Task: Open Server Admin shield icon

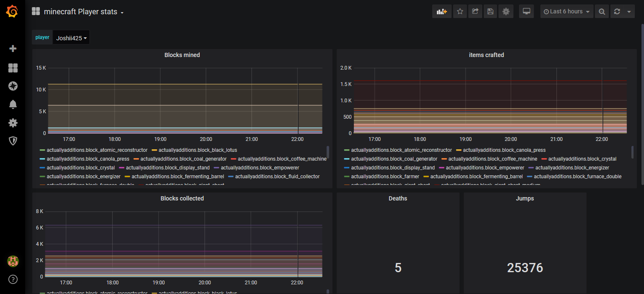Action: [x=13, y=141]
